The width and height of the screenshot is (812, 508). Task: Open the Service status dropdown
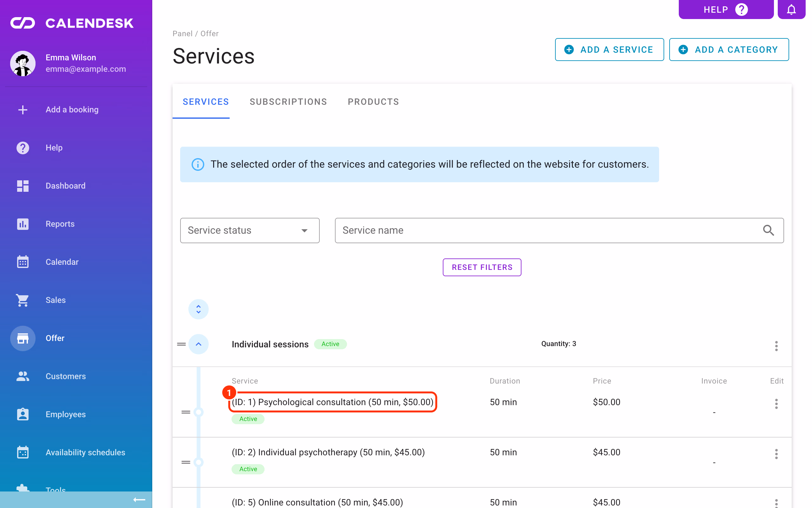[250, 230]
